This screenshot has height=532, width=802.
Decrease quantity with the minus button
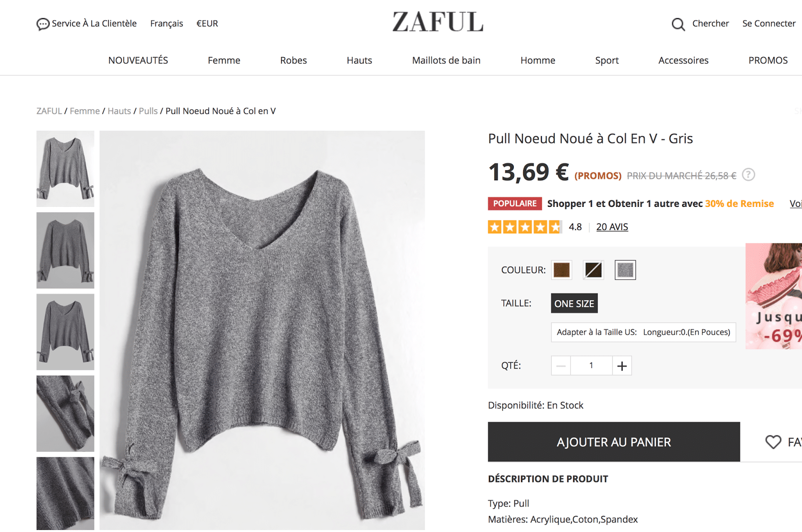pyautogui.click(x=561, y=366)
